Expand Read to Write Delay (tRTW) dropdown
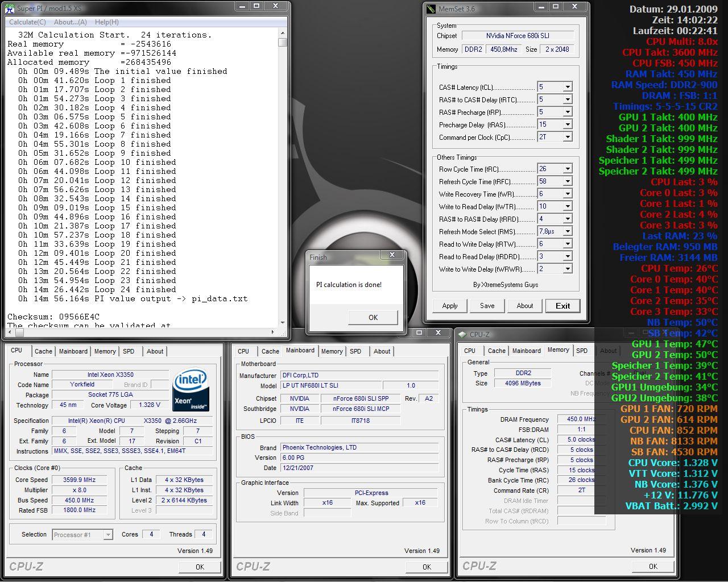This screenshot has height=582, width=728. click(x=567, y=244)
